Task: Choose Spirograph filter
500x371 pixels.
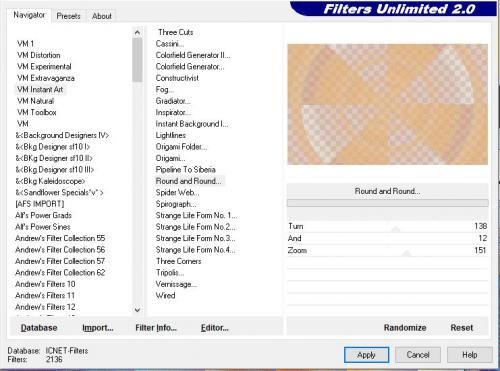Action: 176,204
